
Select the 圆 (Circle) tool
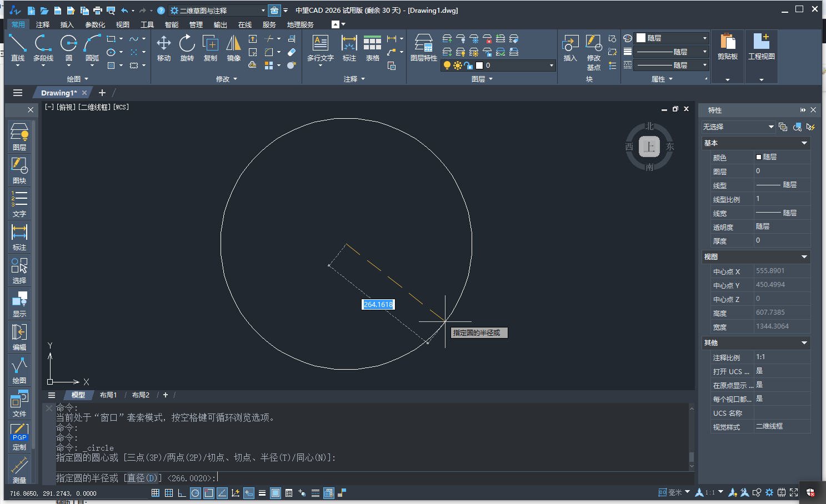(69, 48)
